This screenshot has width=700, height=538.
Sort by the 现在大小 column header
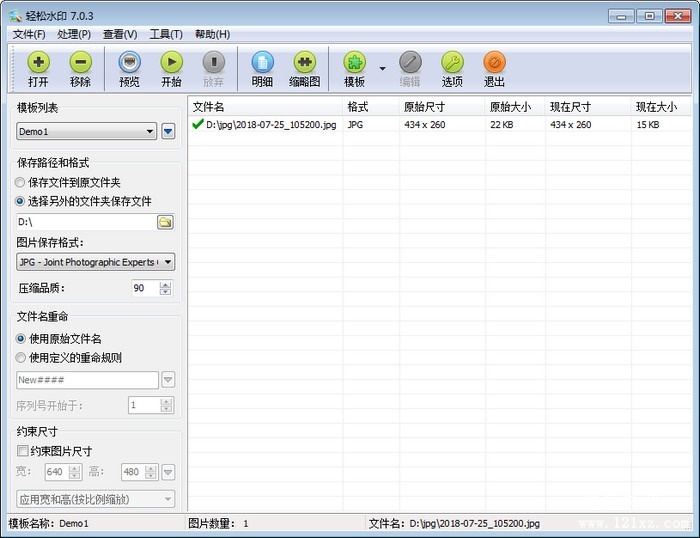[661, 107]
